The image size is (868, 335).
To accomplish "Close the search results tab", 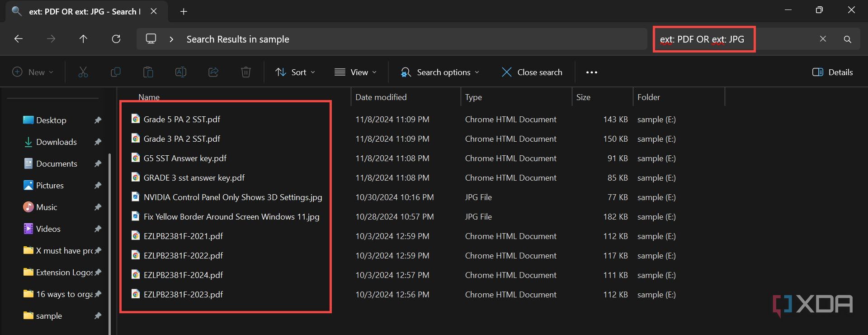I will pos(154,11).
